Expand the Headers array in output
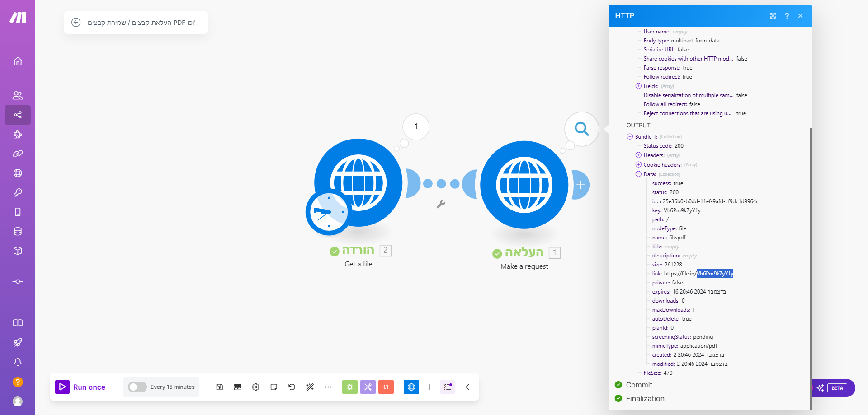This screenshot has height=415, width=868. point(638,155)
